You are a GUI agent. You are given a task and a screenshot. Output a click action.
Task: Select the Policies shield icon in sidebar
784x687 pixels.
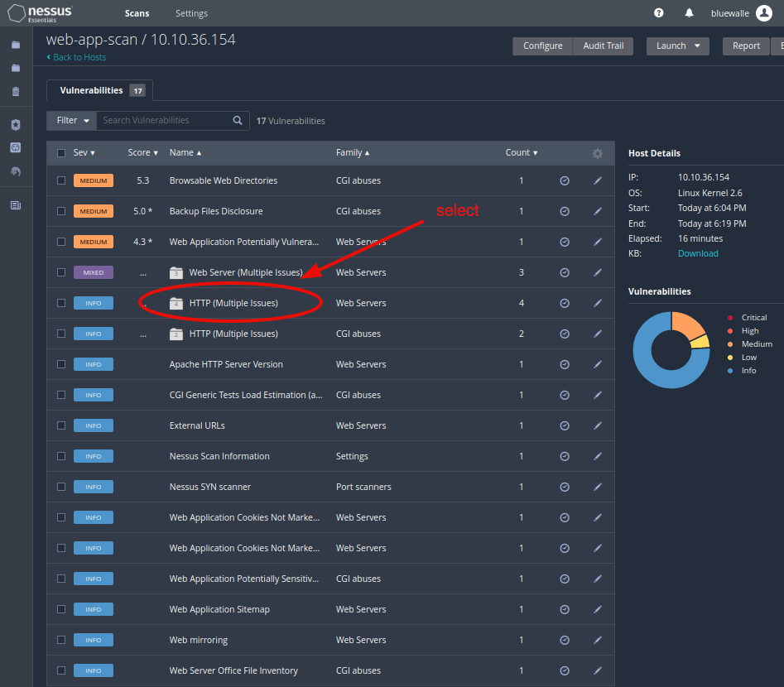[16, 123]
